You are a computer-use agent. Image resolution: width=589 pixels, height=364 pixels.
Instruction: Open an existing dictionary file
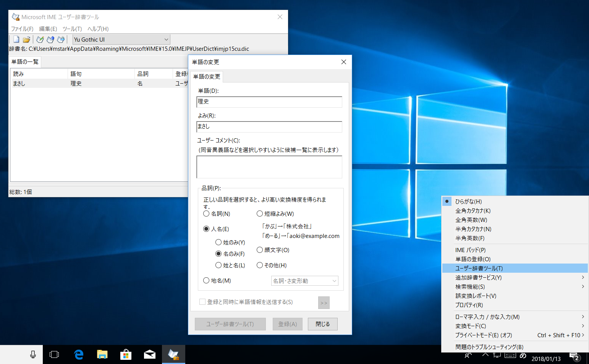click(x=26, y=39)
